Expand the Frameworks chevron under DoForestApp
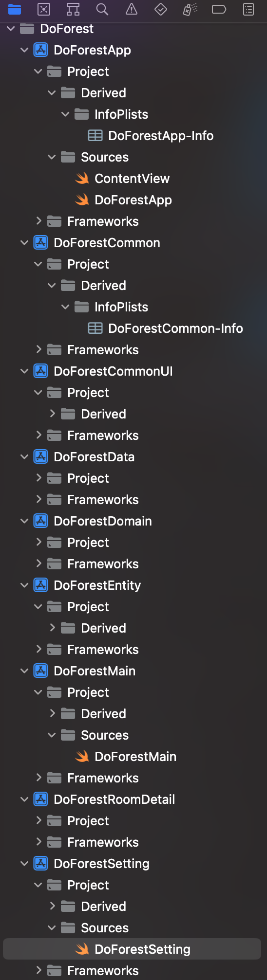The image size is (267, 980). (38, 221)
